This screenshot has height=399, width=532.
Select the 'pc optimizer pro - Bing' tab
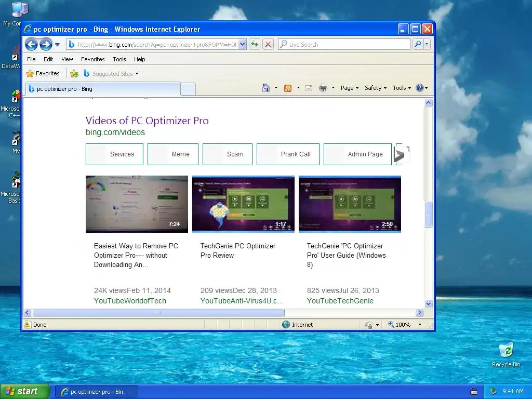[103, 89]
